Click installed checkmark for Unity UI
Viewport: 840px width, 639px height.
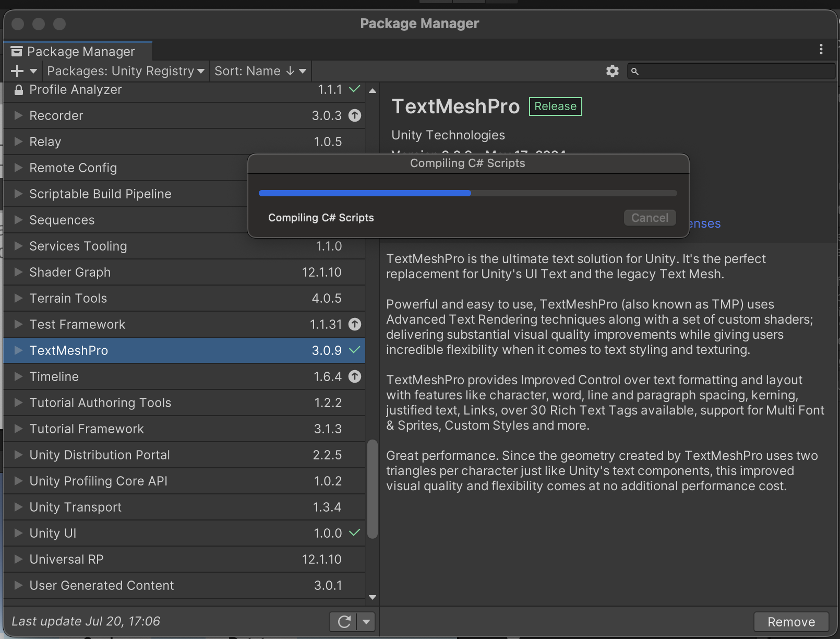(x=355, y=532)
